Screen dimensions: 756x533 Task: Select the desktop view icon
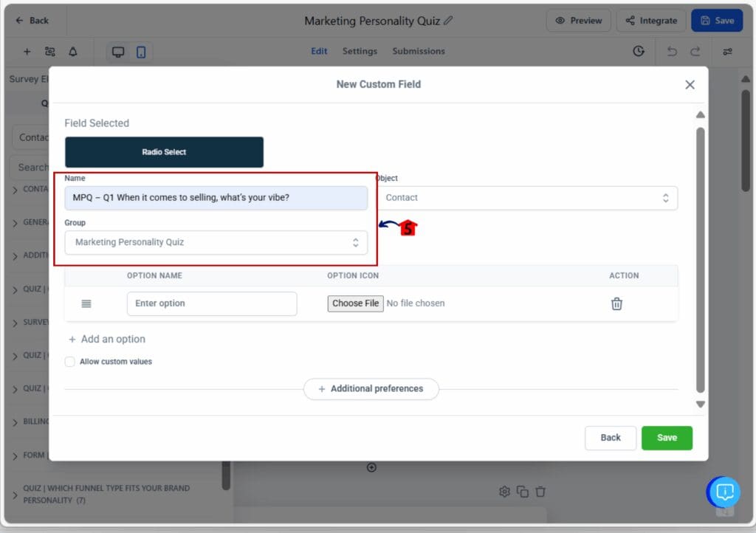click(x=118, y=52)
